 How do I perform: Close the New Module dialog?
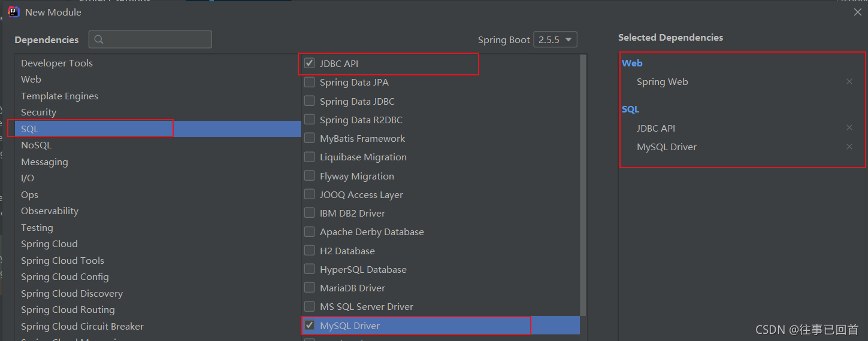coord(858,12)
